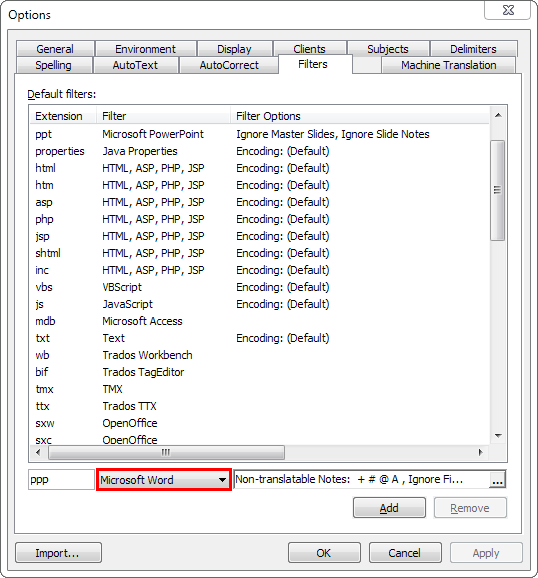Open the General tab

tap(55, 49)
